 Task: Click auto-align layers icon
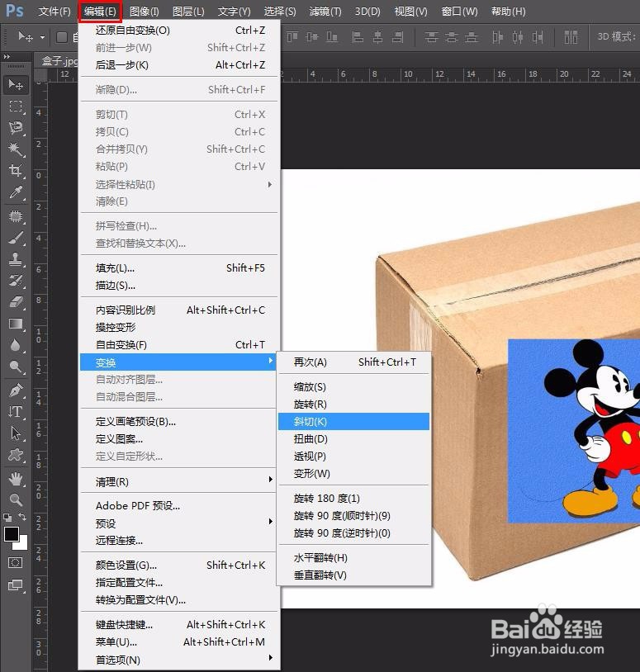coord(571,37)
